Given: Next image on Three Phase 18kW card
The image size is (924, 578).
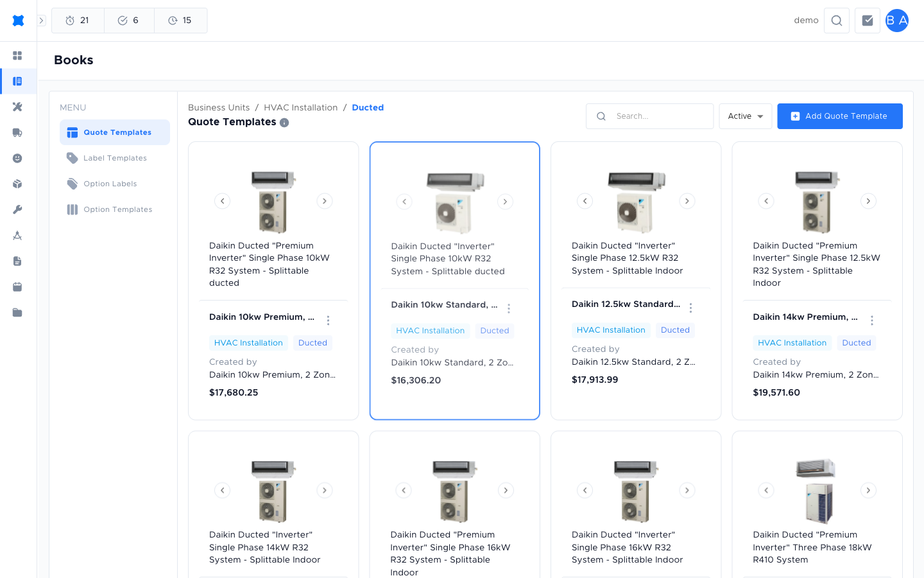Looking at the screenshot, I should tap(868, 491).
